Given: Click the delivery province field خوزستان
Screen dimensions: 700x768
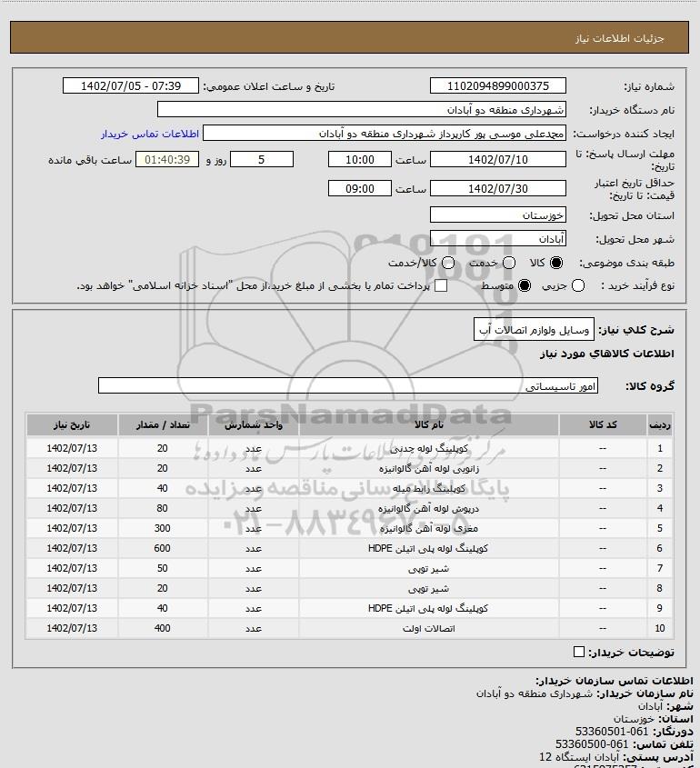Looking at the screenshot, I should pos(497,215).
